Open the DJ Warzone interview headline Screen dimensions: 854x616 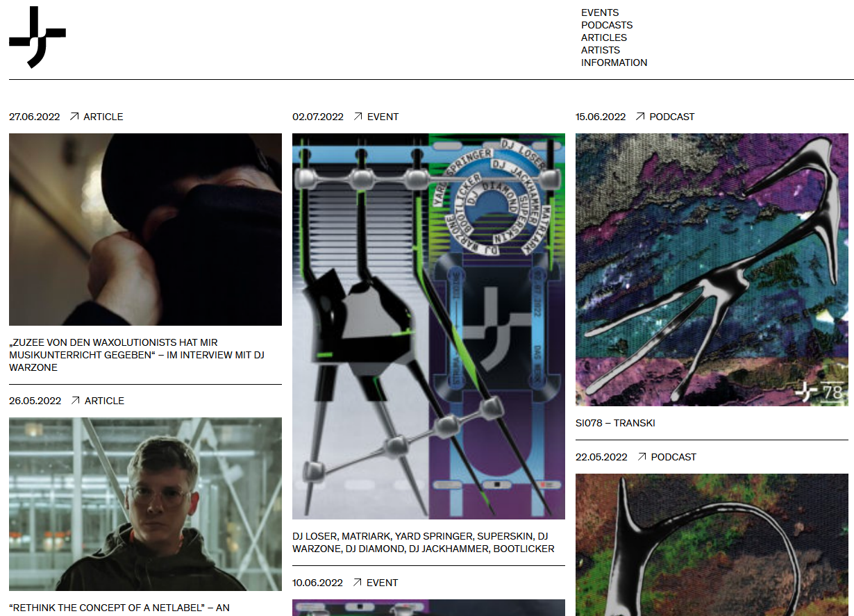point(137,355)
